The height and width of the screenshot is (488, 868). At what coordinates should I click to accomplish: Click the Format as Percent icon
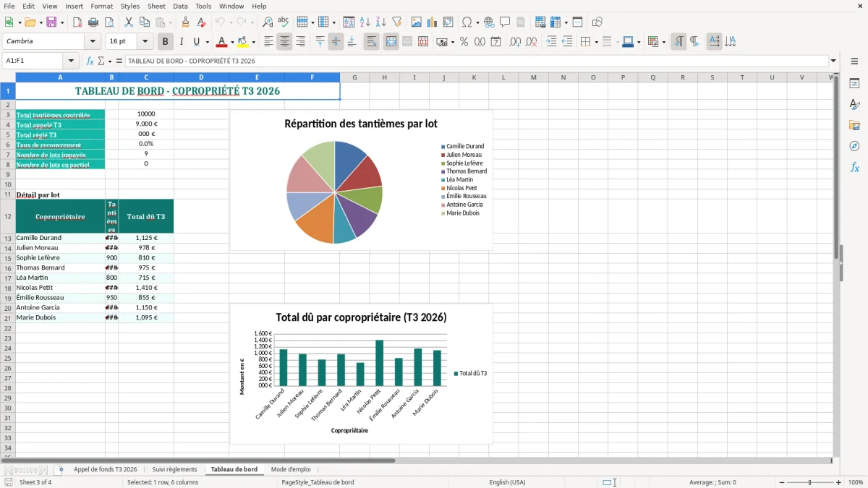[464, 42]
